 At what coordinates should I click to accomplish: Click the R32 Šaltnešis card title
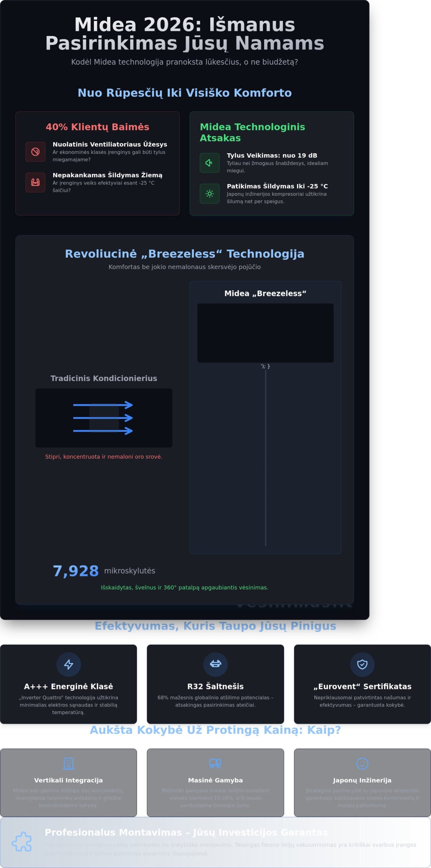(215, 687)
